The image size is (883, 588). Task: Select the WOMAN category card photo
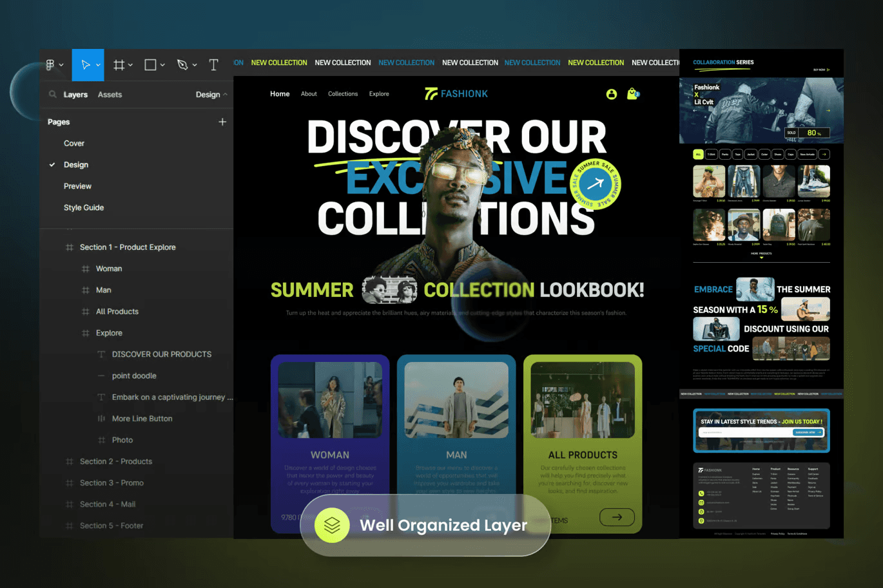pyautogui.click(x=330, y=400)
